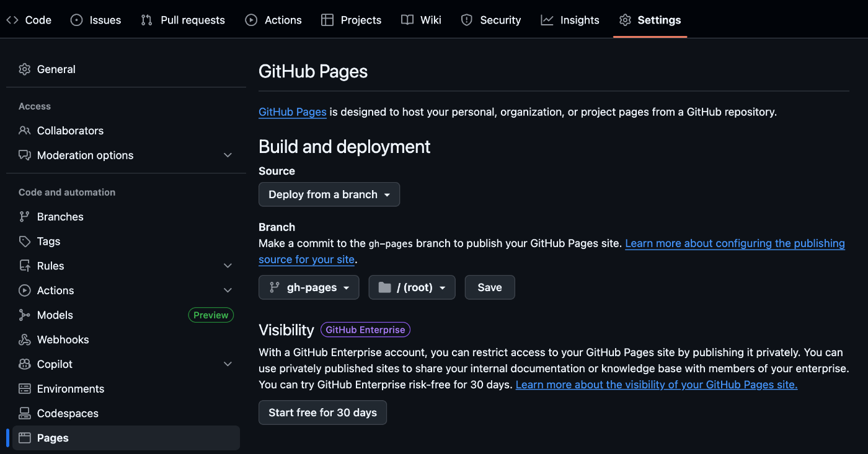Select the Code tab icon

click(12, 19)
